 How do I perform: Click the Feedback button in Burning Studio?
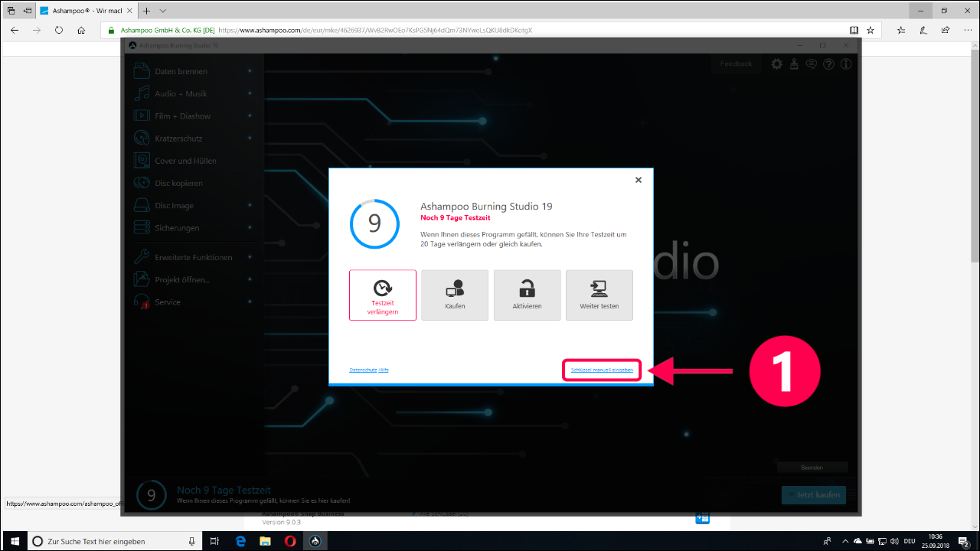[x=737, y=64]
